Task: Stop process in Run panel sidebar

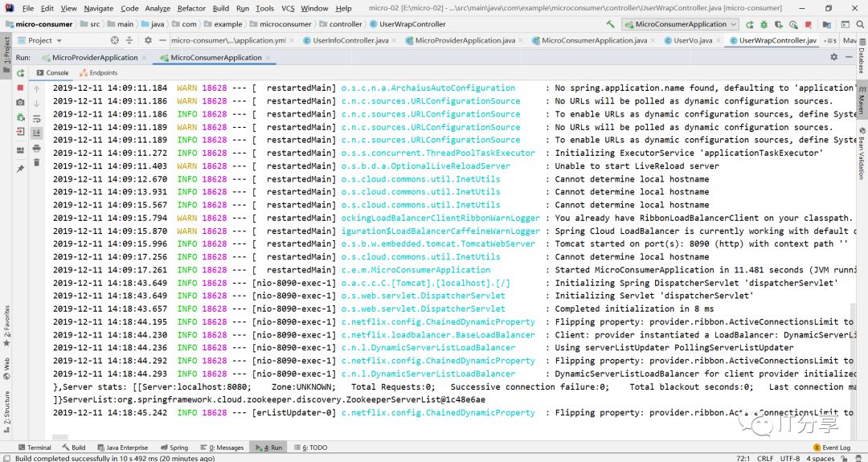Action: (x=20, y=88)
